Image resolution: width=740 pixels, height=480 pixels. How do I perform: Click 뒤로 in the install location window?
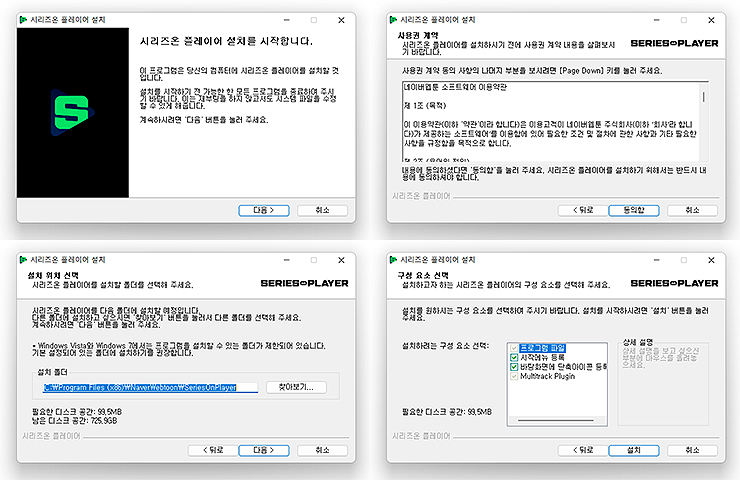[x=213, y=450]
